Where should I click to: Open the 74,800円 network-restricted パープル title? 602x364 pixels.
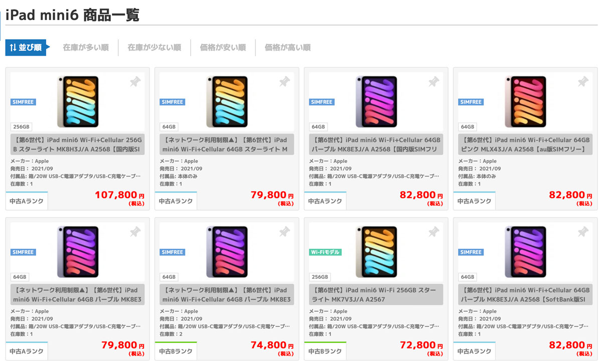point(227,295)
